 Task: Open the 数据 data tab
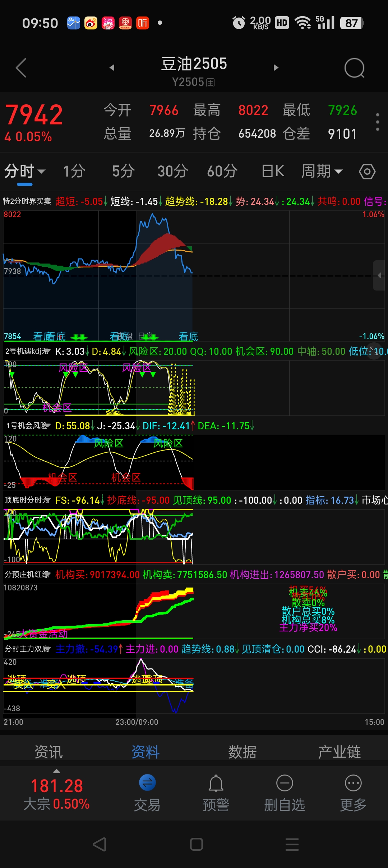[x=242, y=752]
